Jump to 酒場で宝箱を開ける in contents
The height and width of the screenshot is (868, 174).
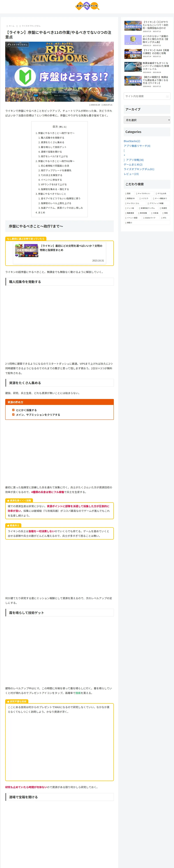tap(51, 152)
